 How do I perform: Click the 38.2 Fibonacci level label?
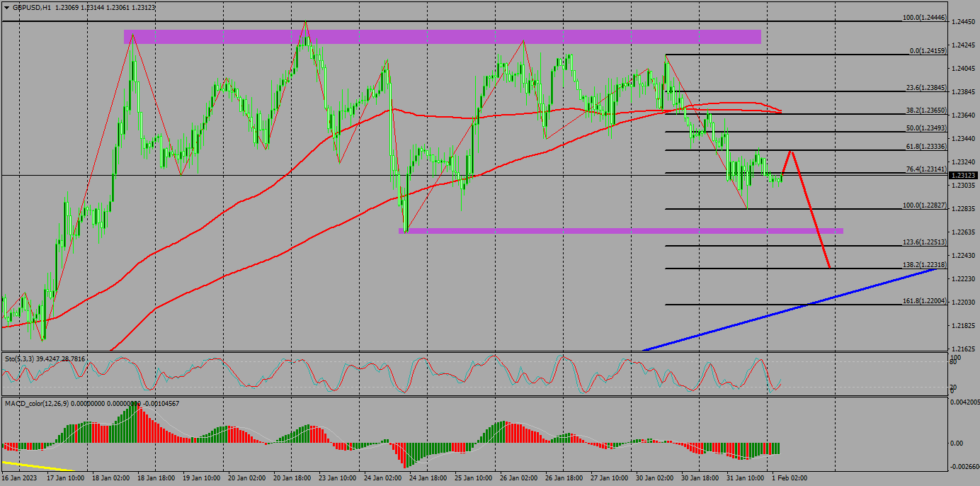pyautogui.click(x=925, y=110)
